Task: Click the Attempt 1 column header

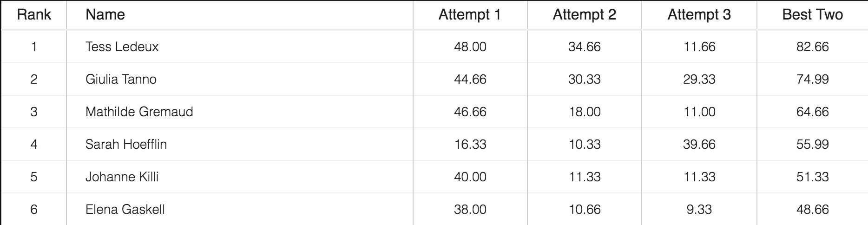Action: 470,15
